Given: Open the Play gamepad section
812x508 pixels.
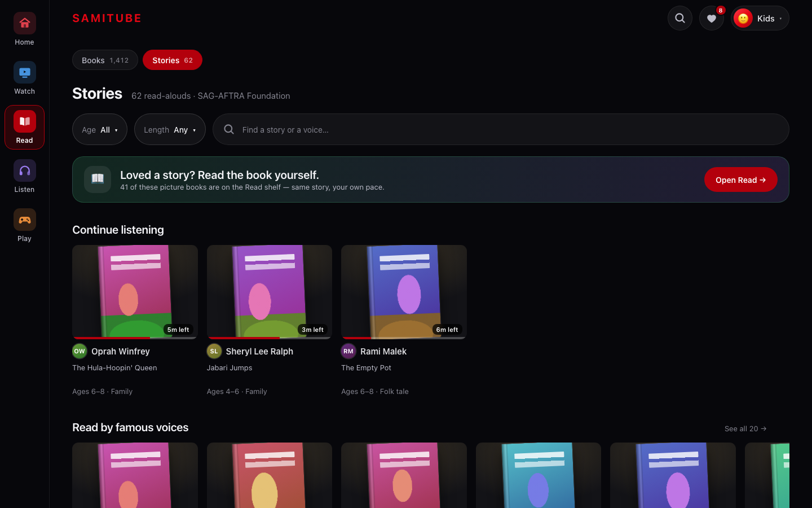Looking at the screenshot, I should click(24, 226).
